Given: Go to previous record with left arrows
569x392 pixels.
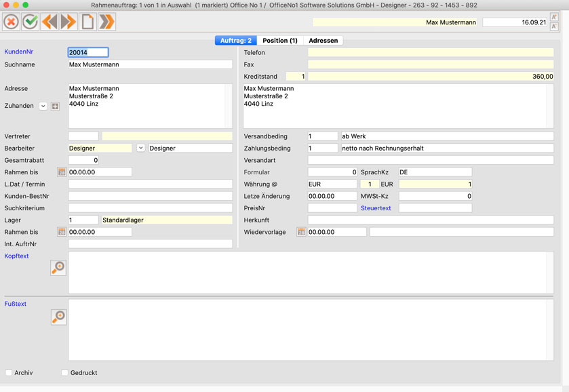Looking at the screenshot, I should click(50, 22).
